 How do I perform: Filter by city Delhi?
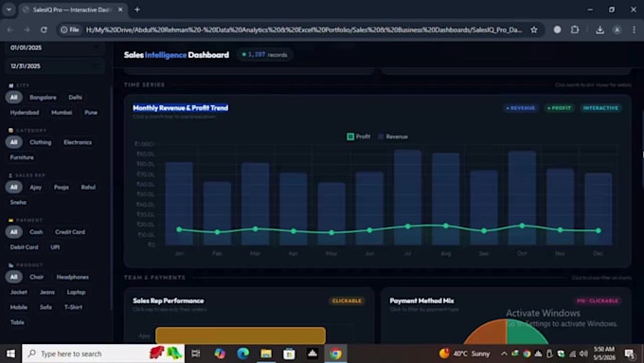click(x=75, y=98)
